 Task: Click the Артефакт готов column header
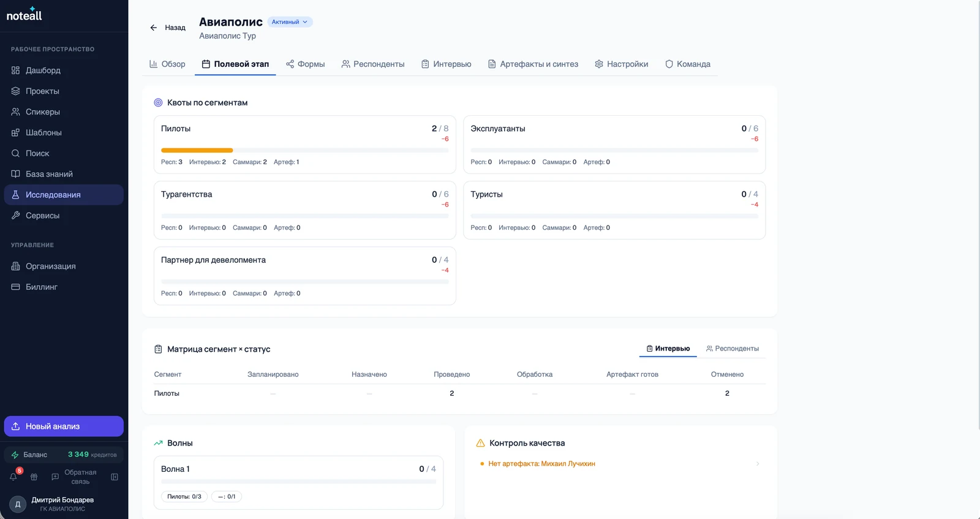point(632,374)
